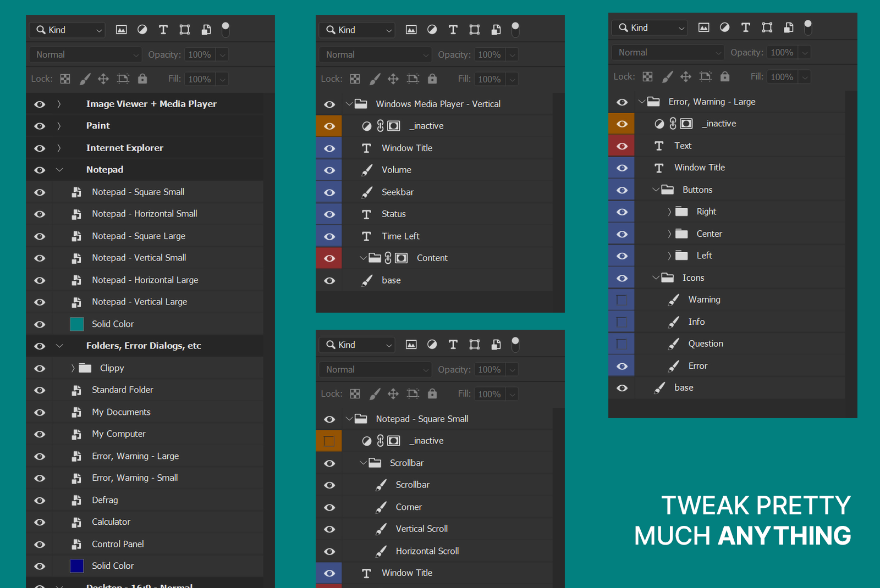Collapse the Scrollbar group
The height and width of the screenshot is (588, 880).
tap(363, 463)
